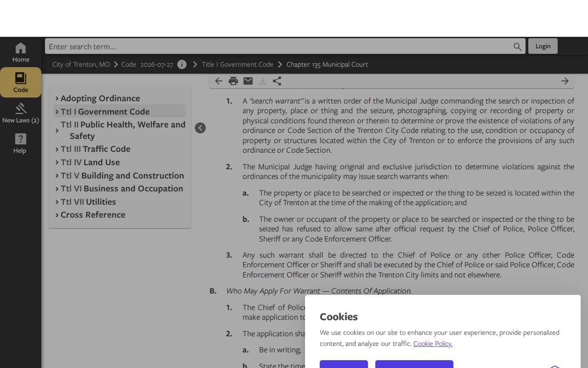Show code version info icon
The image size is (588, 368).
coord(182,64)
